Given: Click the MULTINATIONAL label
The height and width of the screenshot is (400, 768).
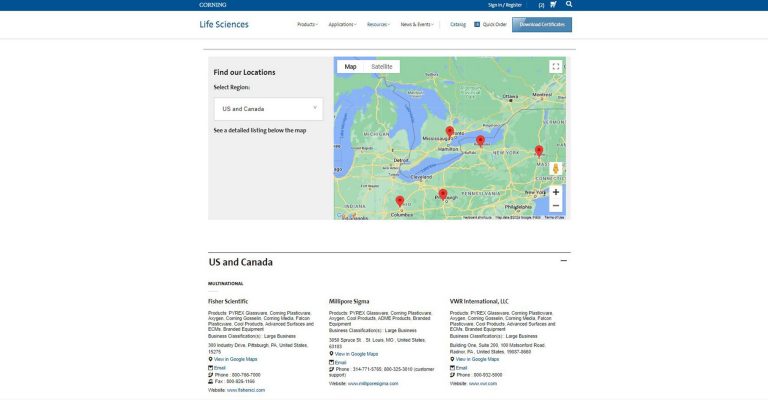Looking at the screenshot, I should tap(225, 284).
